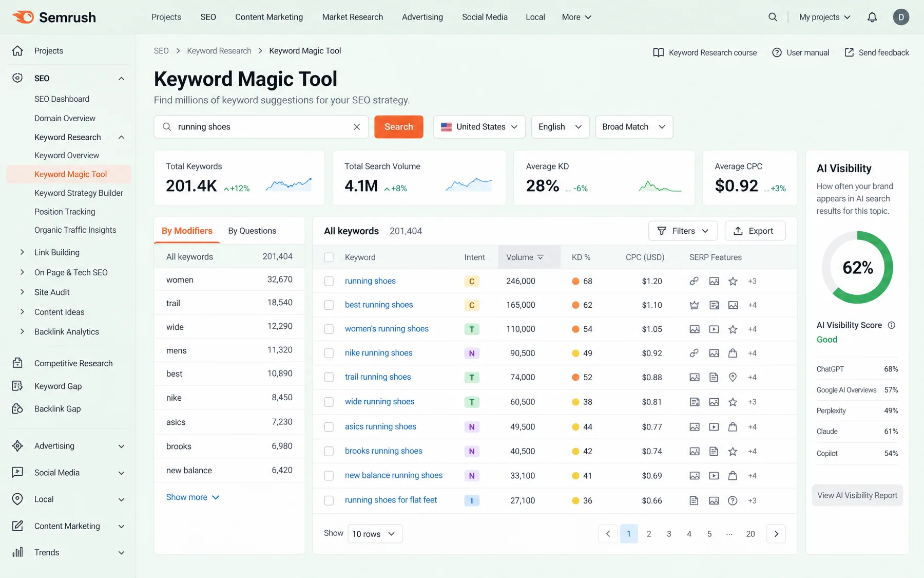Click Keyword Gap sidebar icon
924x578 pixels.
[17, 386]
